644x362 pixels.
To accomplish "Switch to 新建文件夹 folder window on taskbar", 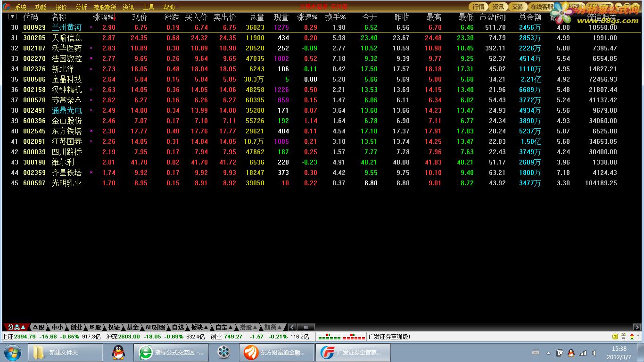I will click(66, 352).
